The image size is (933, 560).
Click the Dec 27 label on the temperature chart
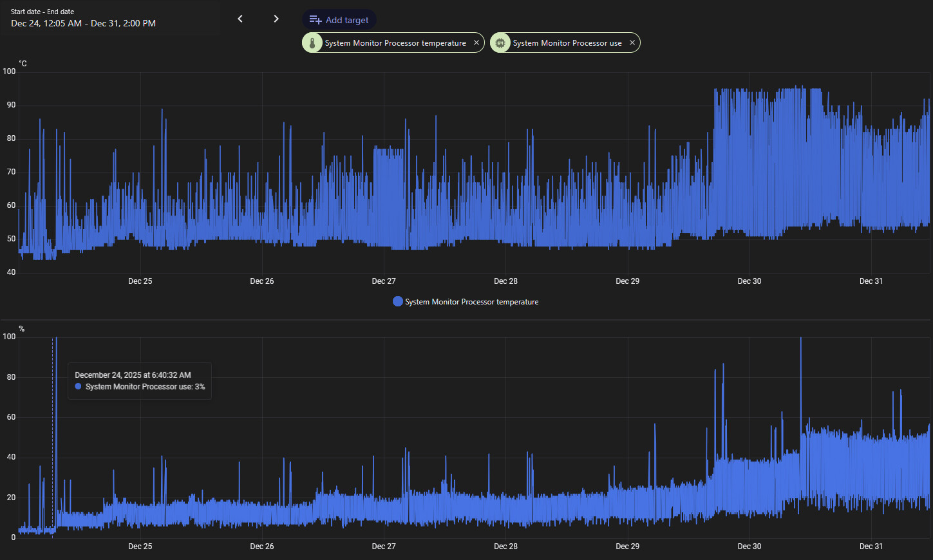point(384,281)
